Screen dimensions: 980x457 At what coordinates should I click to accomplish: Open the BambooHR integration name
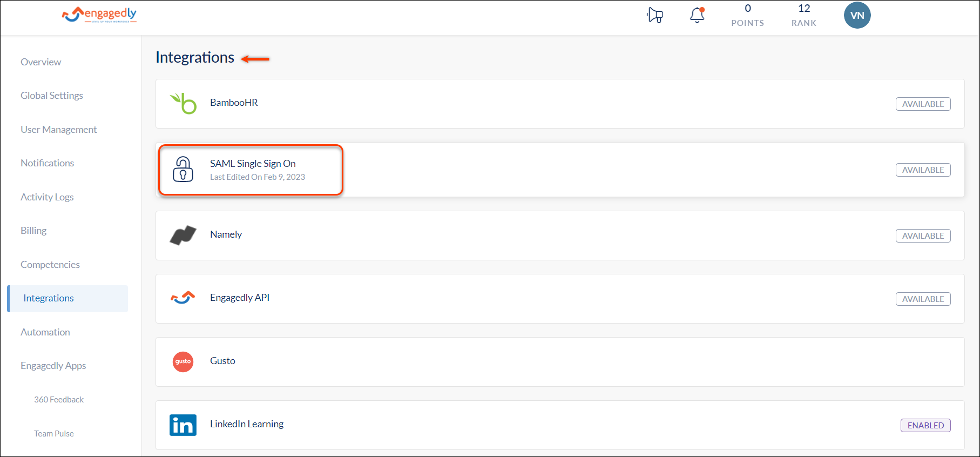point(234,103)
